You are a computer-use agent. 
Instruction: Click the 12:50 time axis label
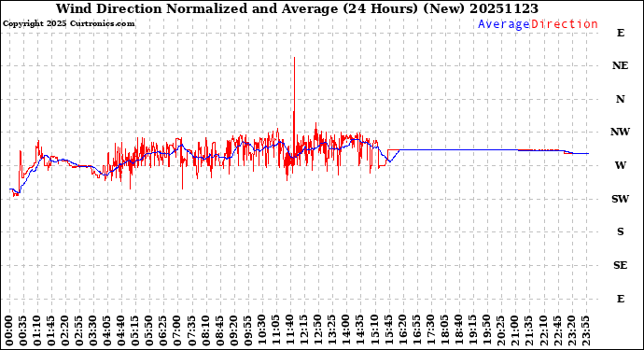click(318, 330)
